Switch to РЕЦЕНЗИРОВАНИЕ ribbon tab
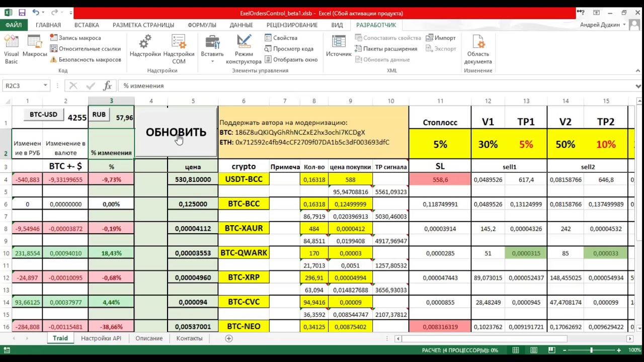 pyautogui.click(x=292, y=25)
